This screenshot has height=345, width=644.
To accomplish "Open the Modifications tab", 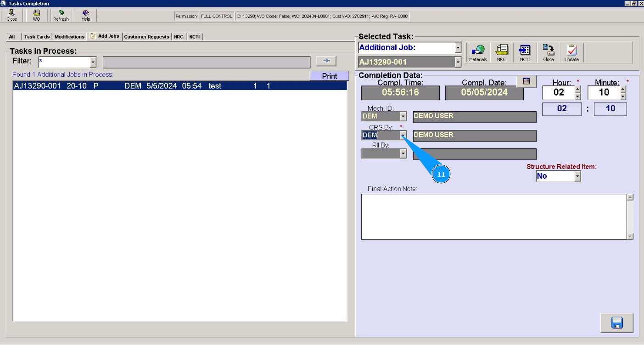I will pos(69,37).
